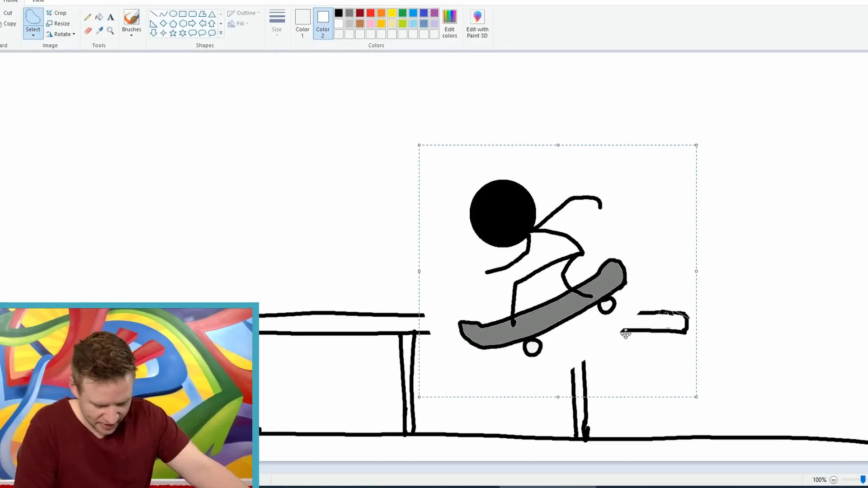Open the line Size dropdown
This screenshot has height=488, width=868.
pos(277,23)
